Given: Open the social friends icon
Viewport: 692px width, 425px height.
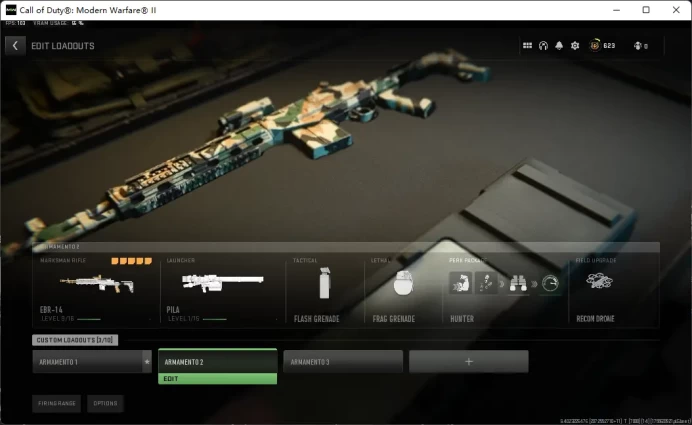Looking at the screenshot, I should point(637,45).
